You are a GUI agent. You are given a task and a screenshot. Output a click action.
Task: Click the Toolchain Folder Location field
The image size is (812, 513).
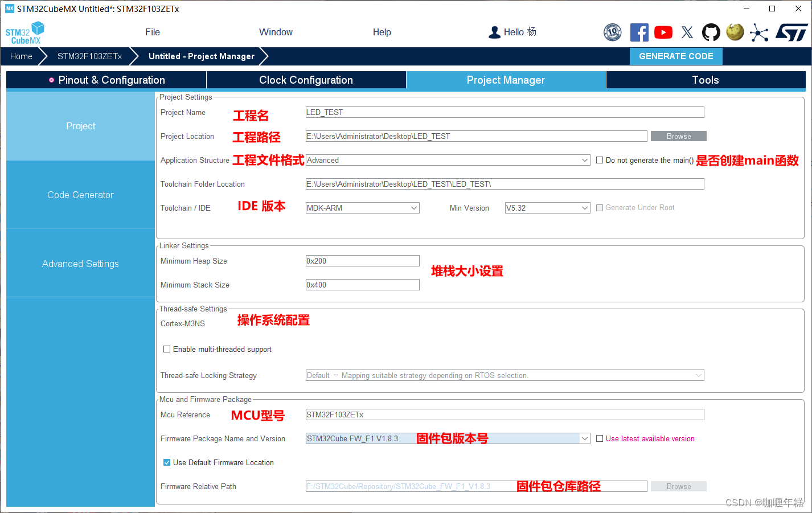[x=505, y=184]
